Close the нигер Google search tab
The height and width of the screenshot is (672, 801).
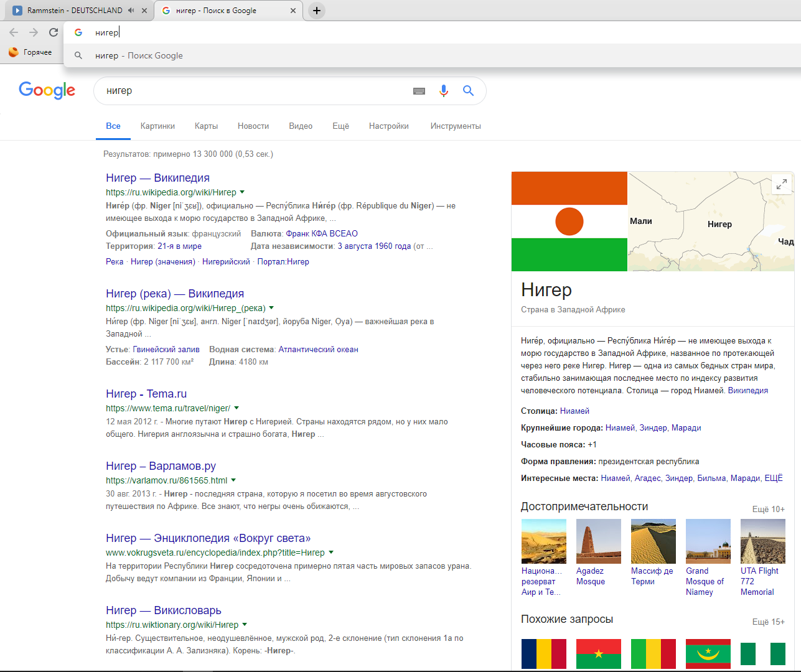pyautogui.click(x=293, y=11)
